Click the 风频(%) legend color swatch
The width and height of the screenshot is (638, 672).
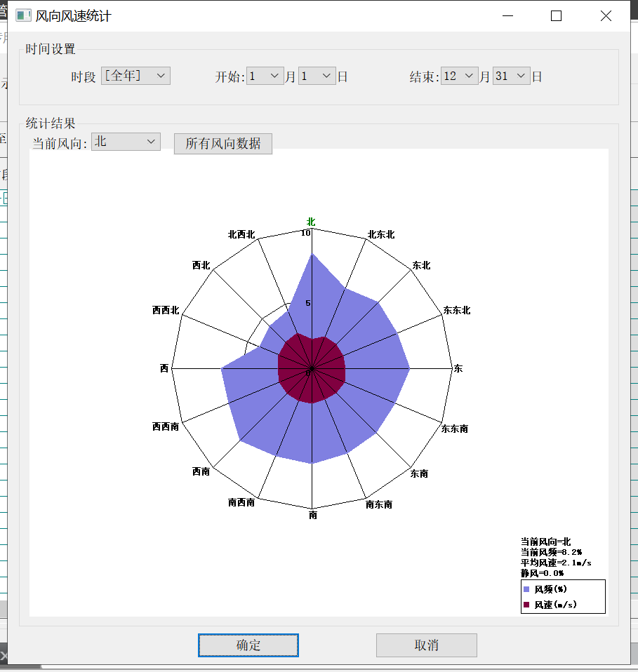click(x=527, y=589)
